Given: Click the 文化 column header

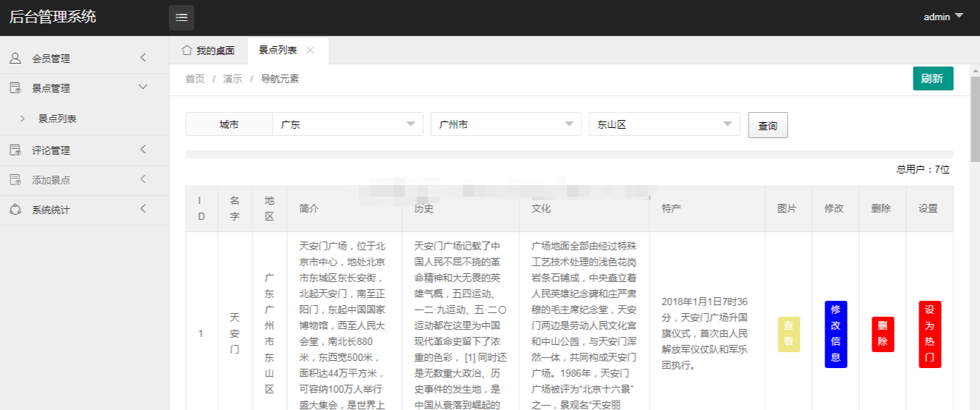Looking at the screenshot, I should tap(584, 208).
